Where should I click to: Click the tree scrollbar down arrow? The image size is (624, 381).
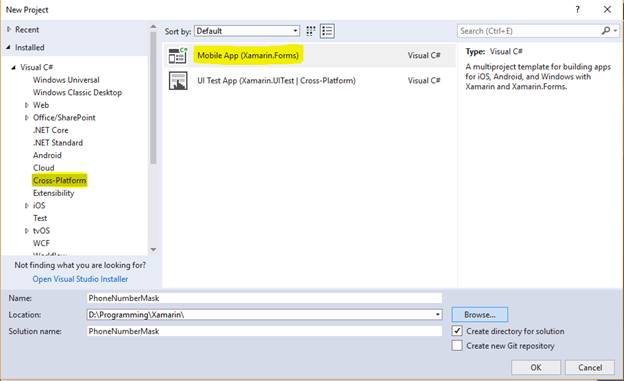(x=153, y=250)
